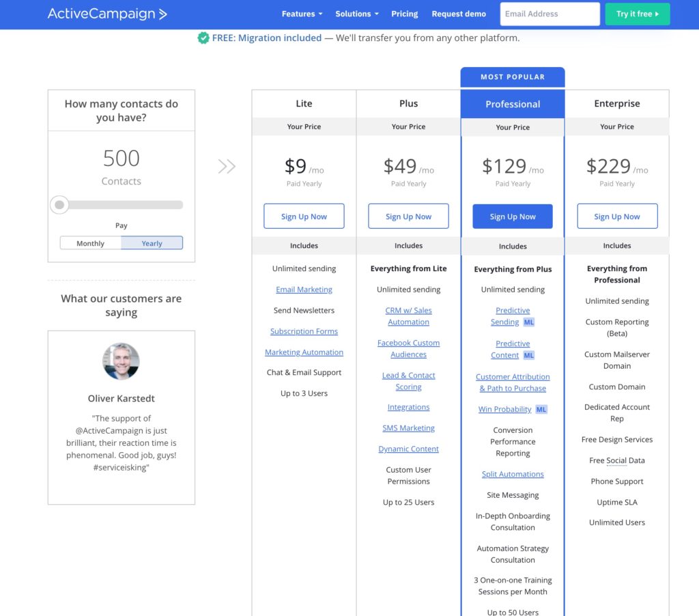Open the Subscription Forms link
The width and height of the screenshot is (699, 616).
click(x=304, y=331)
